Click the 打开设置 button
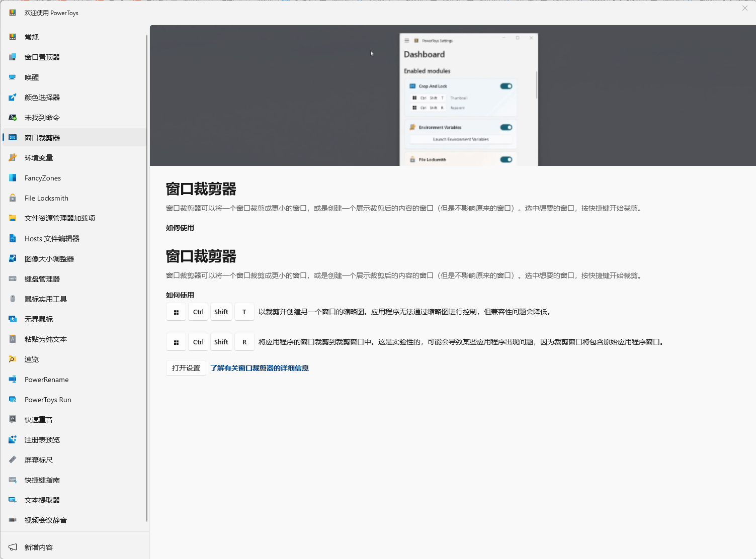The image size is (756, 559). [x=186, y=368]
